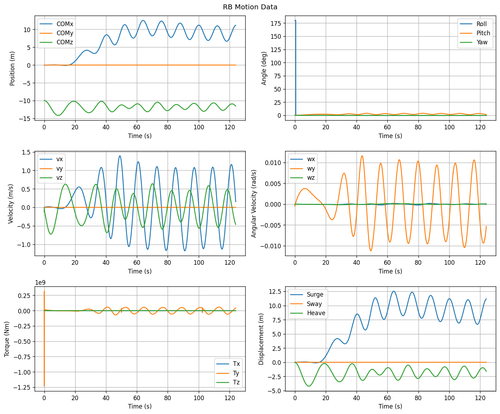Select the Tz legend entry
The height and width of the screenshot is (414, 500).
tap(228, 382)
